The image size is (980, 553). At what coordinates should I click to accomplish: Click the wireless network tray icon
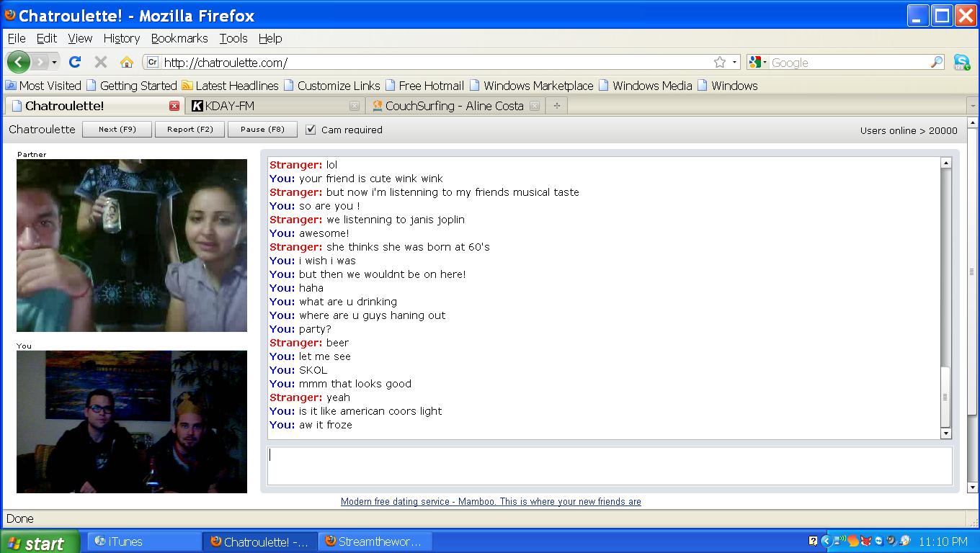[840, 541]
